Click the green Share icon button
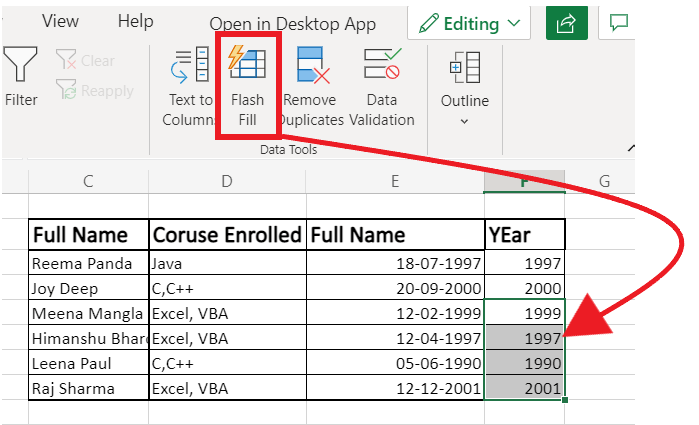The height and width of the screenshot is (425, 699). click(x=566, y=22)
